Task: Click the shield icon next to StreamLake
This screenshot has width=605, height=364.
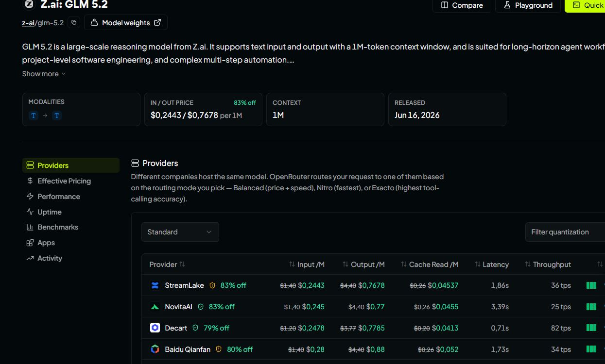Action: pos(212,285)
